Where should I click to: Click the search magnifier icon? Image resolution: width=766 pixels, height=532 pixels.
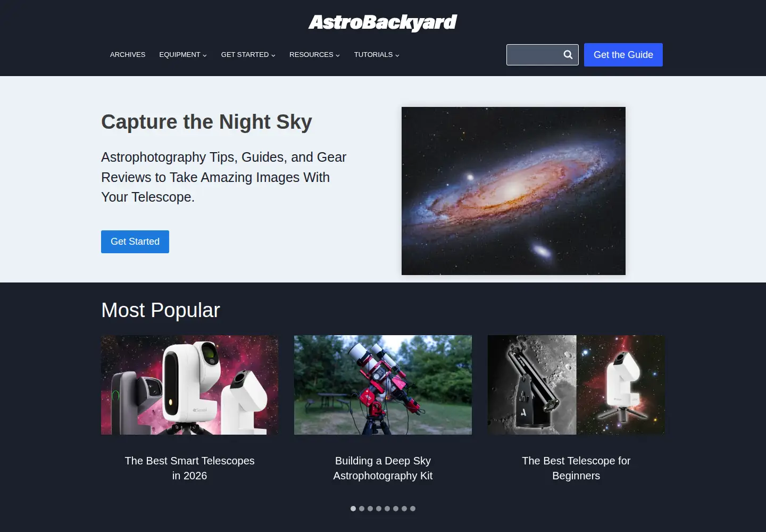pyautogui.click(x=568, y=55)
